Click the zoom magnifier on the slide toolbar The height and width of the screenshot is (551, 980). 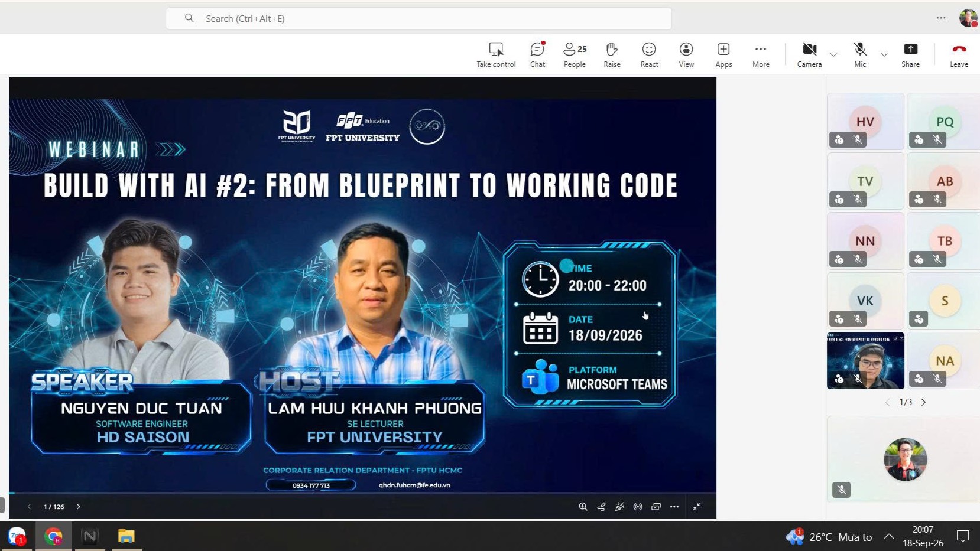click(583, 507)
